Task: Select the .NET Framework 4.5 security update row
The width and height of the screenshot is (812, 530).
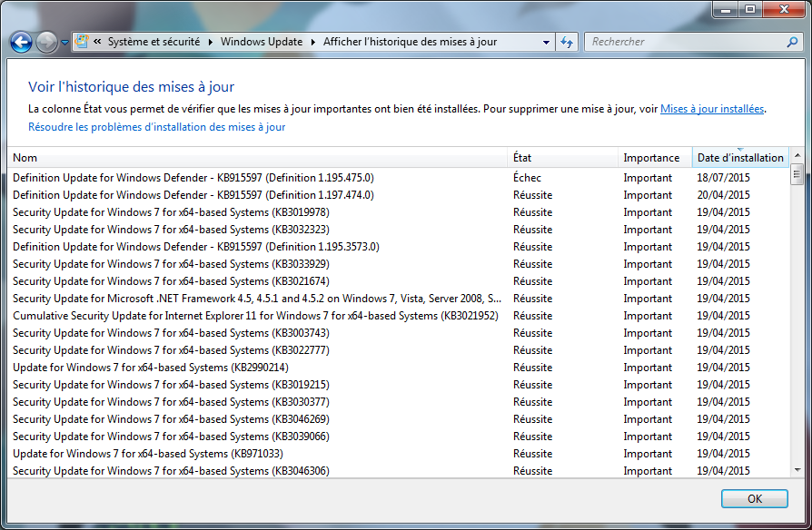Action: point(399,299)
